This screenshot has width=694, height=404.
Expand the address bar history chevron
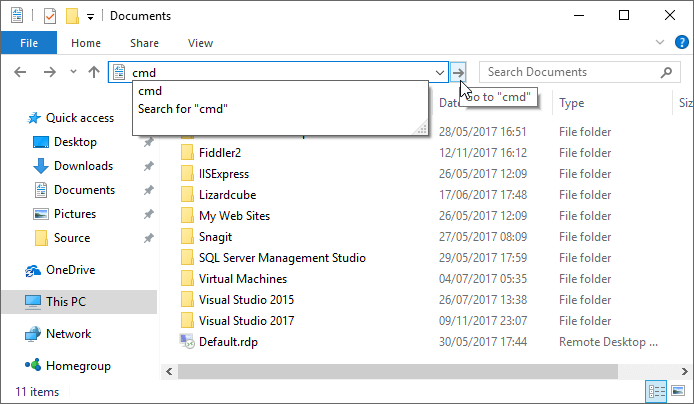coord(440,73)
